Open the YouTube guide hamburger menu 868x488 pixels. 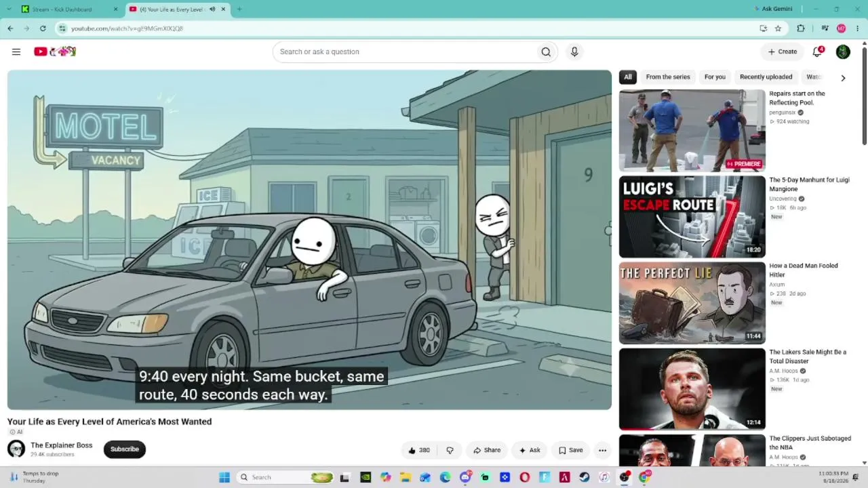16,52
